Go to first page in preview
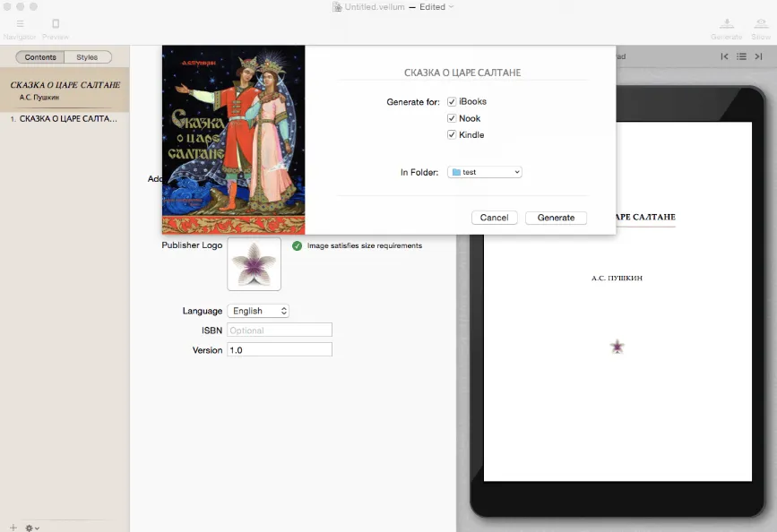 (x=724, y=56)
